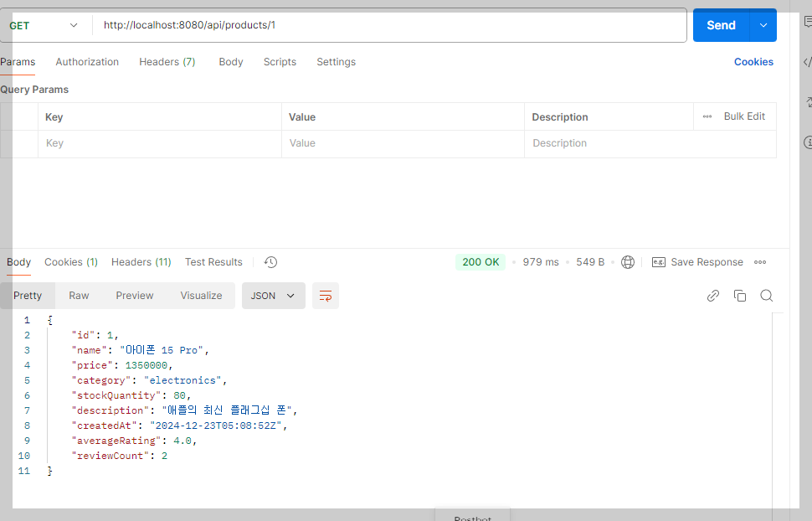Click line number 7 in the response
The image size is (812, 521).
tap(27, 410)
